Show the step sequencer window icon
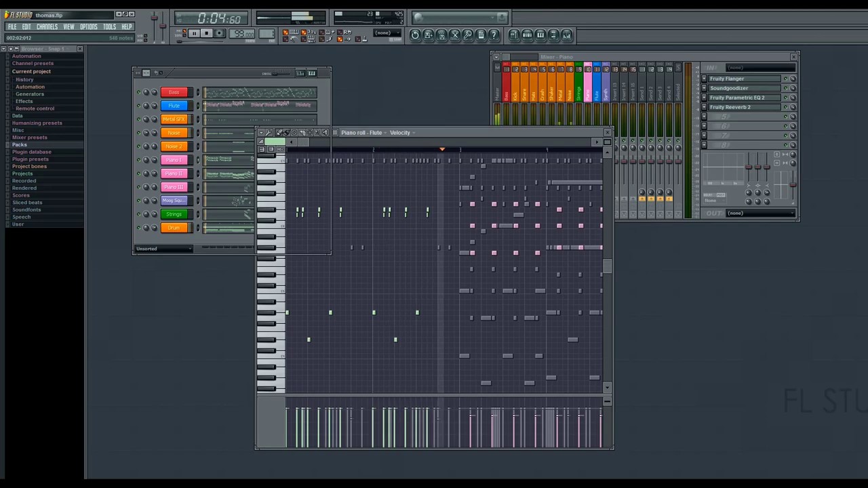Viewport: 868px width, 488px height. (527, 35)
